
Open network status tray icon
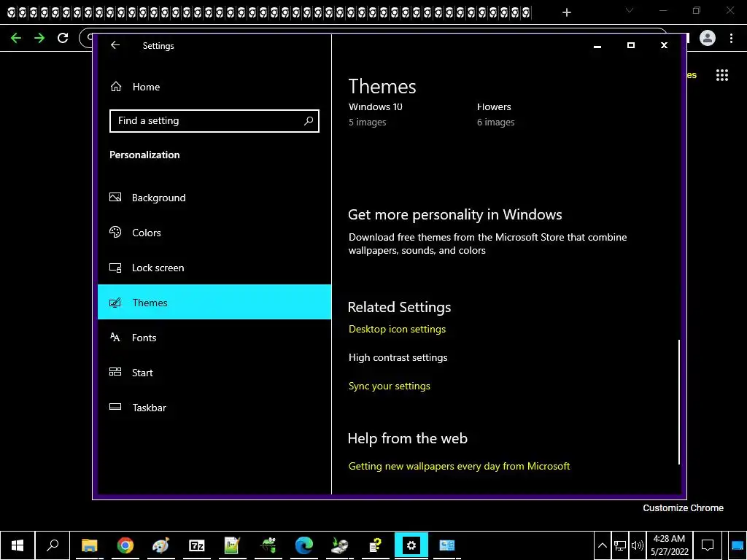(620, 545)
